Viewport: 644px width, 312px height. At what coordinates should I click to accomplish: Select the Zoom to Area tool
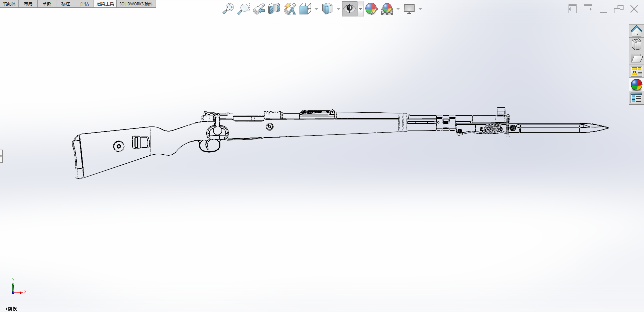pyautogui.click(x=244, y=9)
